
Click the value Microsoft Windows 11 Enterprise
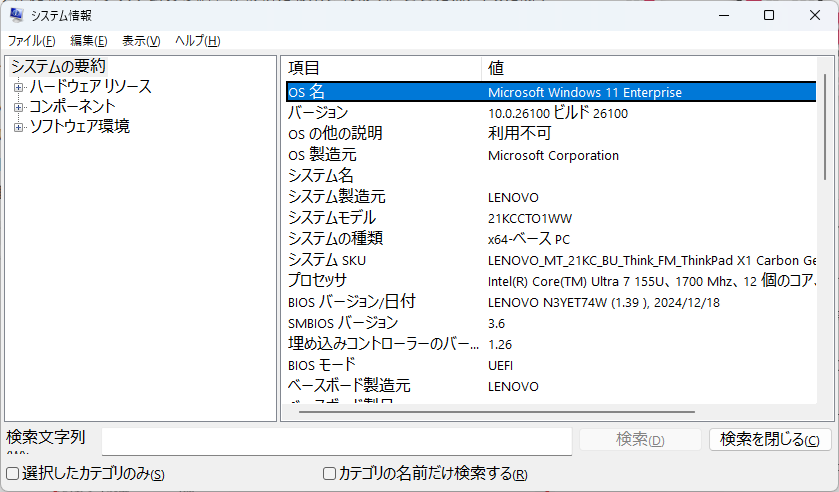[x=585, y=93]
